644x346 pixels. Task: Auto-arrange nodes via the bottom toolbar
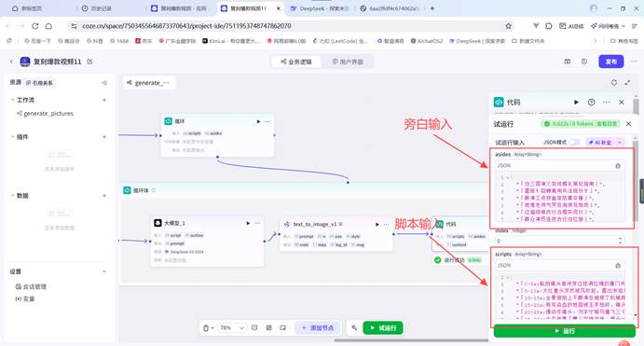click(x=268, y=328)
